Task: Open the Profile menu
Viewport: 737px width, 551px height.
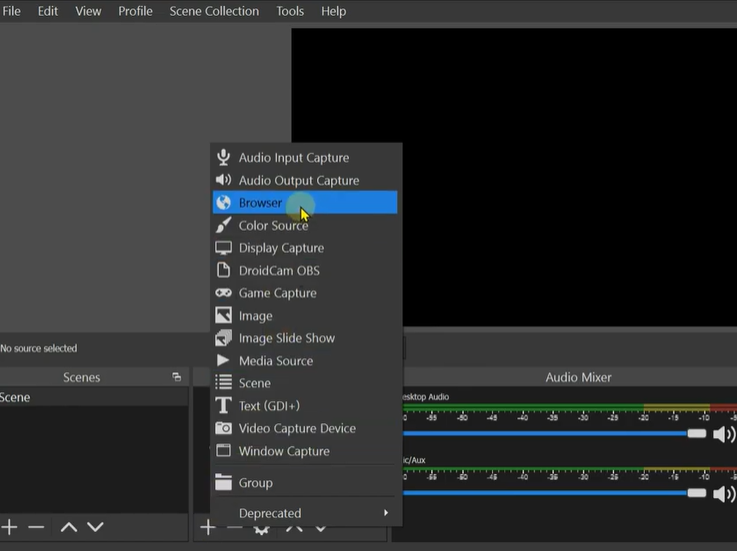Action: pyautogui.click(x=135, y=11)
